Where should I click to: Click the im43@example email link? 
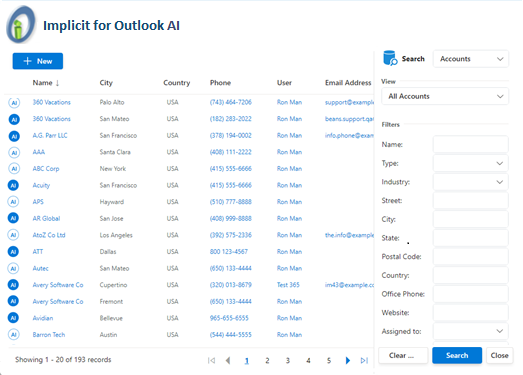pos(349,285)
